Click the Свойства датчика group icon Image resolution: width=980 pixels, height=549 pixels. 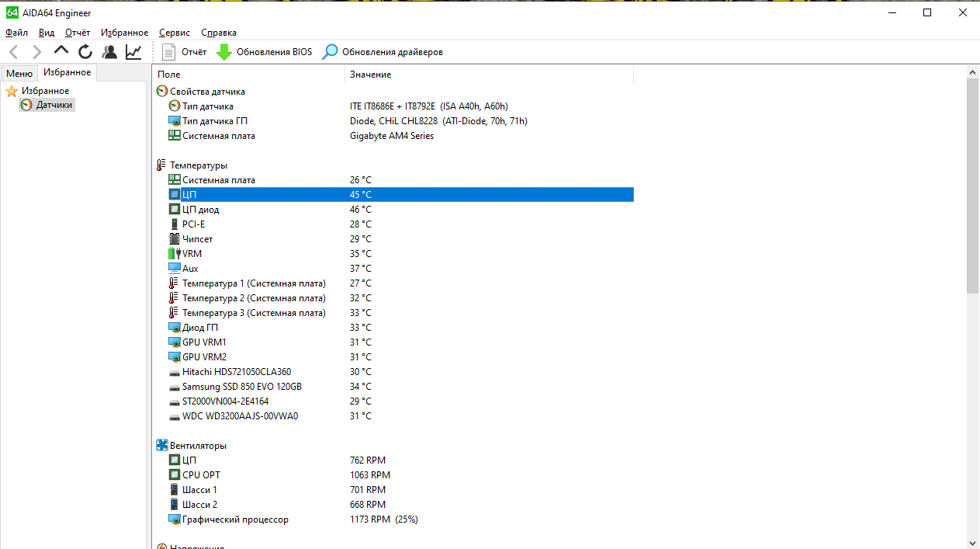coord(161,92)
